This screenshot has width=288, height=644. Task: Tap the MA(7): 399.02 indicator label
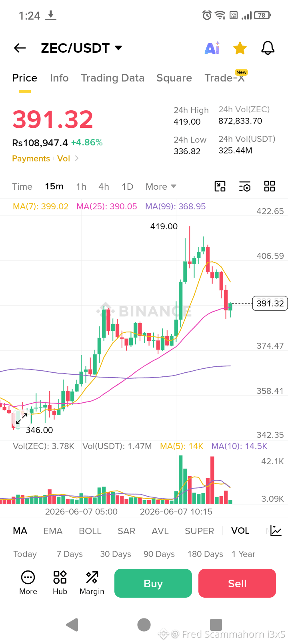(40, 207)
